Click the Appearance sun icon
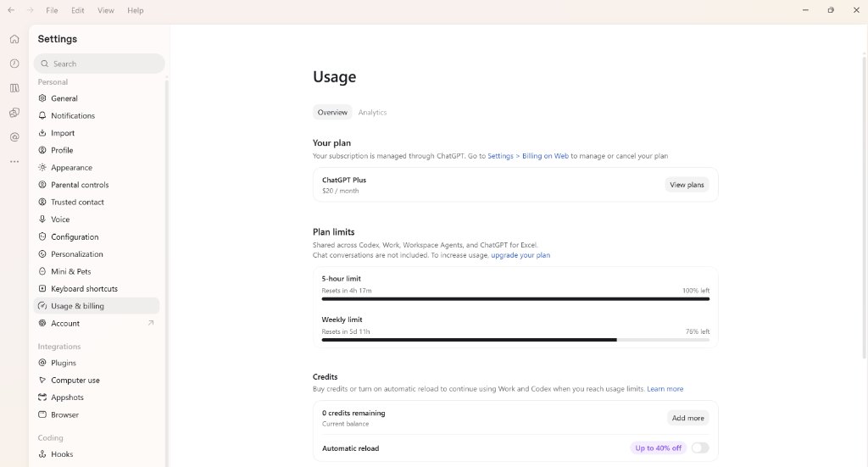This screenshot has height=467, width=868. point(42,167)
